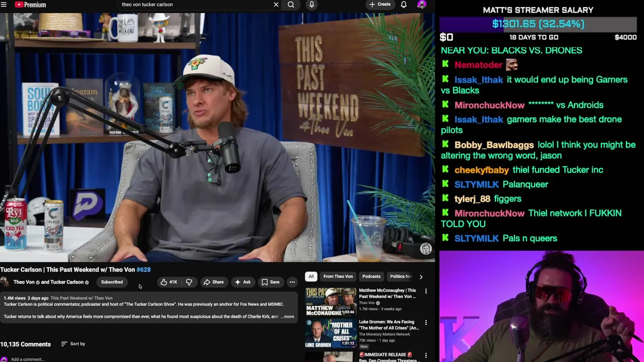This screenshot has height=362, width=644.
Task: Click the comment box user avatar
Action: (5, 359)
